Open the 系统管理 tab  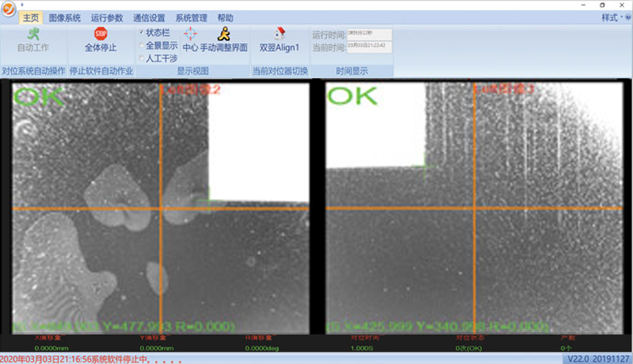pyautogui.click(x=191, y=18)
